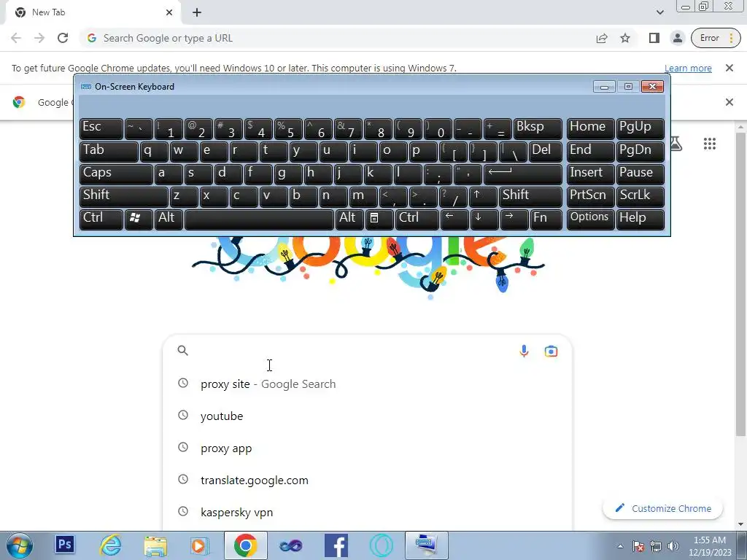
Task: Click the Enter key on On-Screen Keyboard
Action: (x=522, y=174)
